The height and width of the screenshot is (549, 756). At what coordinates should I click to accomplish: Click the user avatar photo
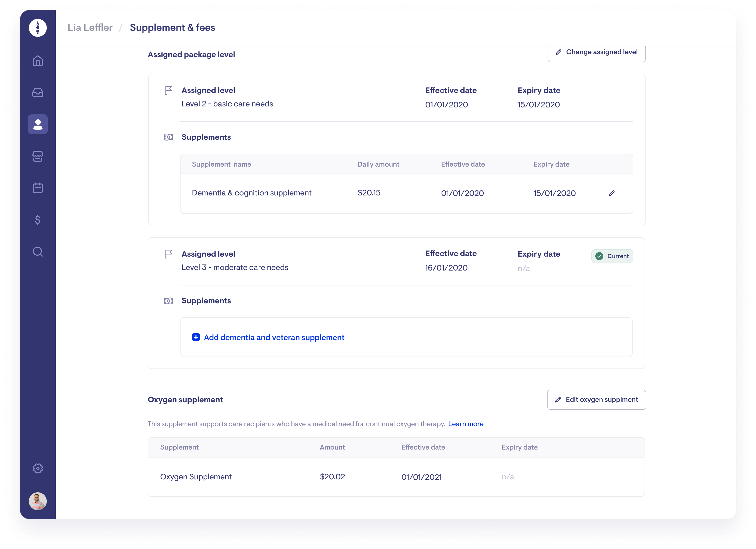38,501
